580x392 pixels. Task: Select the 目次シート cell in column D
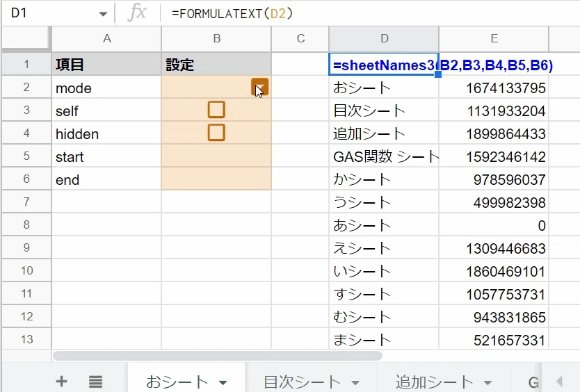coord(384,110)
